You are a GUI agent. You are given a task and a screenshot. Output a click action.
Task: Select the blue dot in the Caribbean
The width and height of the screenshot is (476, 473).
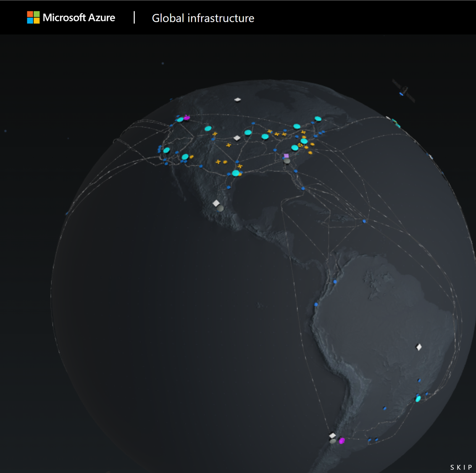364,221
